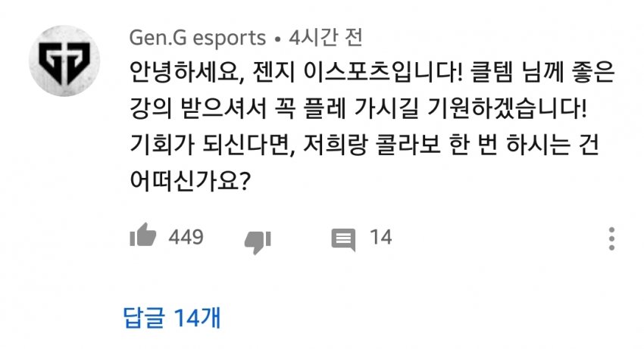The width and height of the screenshot is (644, 349).
Task: Expand the 답글 14개 replies
Action: coord(172,318)
